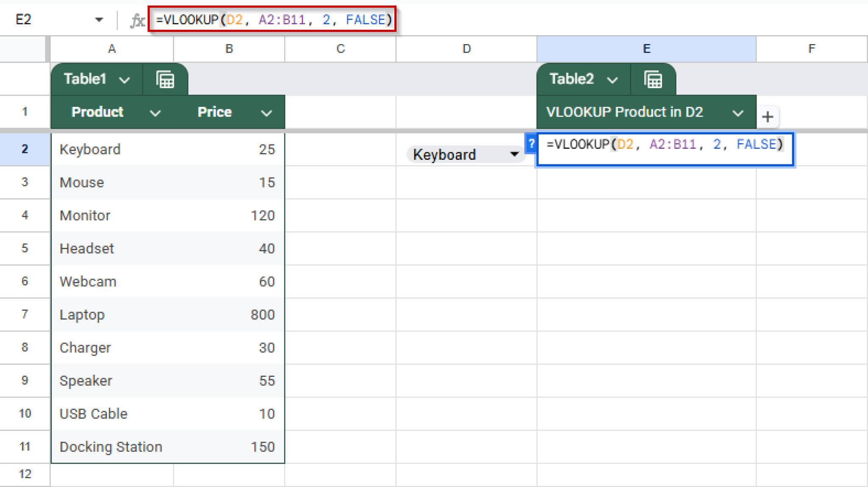
Task: Select column C header
Action: click(339, 48)
